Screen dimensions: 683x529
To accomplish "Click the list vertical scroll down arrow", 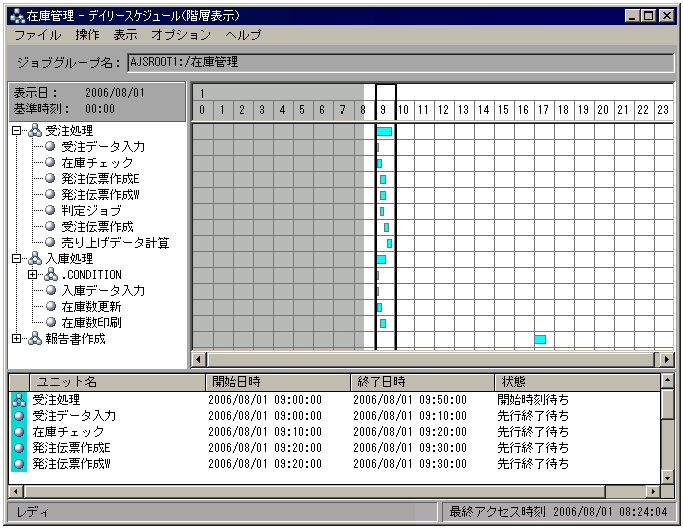I will click(x=667, y=478).
